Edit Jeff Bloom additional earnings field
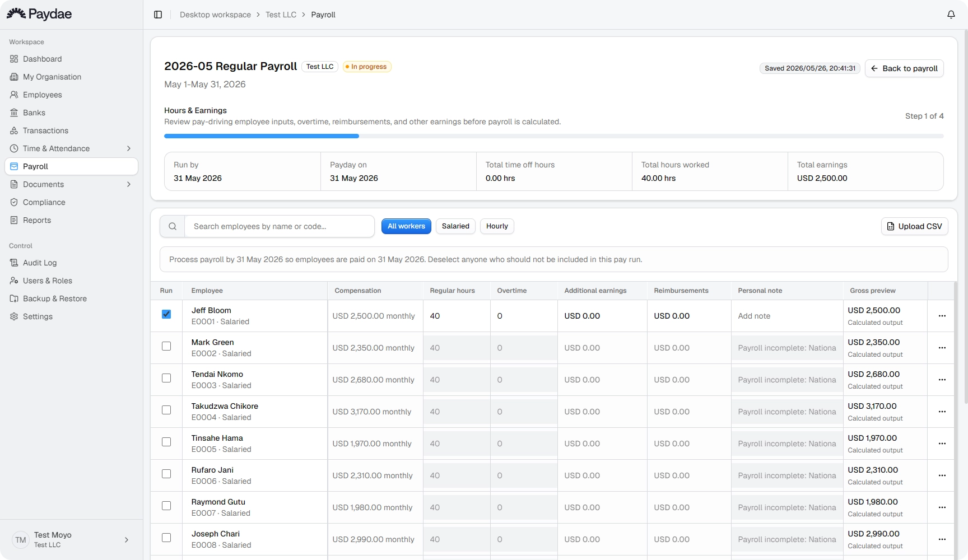968x560 pixels. 602,316
